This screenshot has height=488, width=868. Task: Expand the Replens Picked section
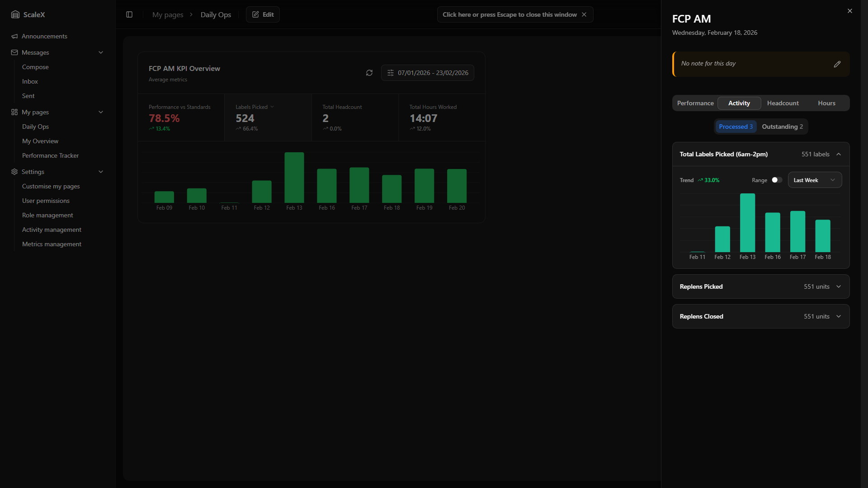point(839,286)
